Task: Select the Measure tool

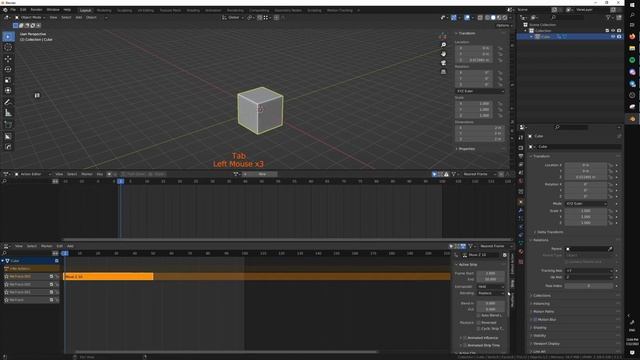Action: click(x=8, y=113)
